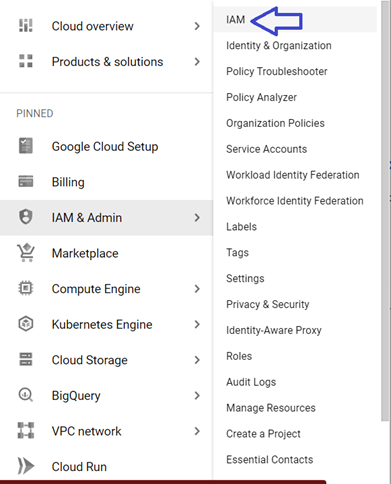The image size is (391, 484).
Task: Click the Products & solutions grid icon
Action: tap(26, 61)
